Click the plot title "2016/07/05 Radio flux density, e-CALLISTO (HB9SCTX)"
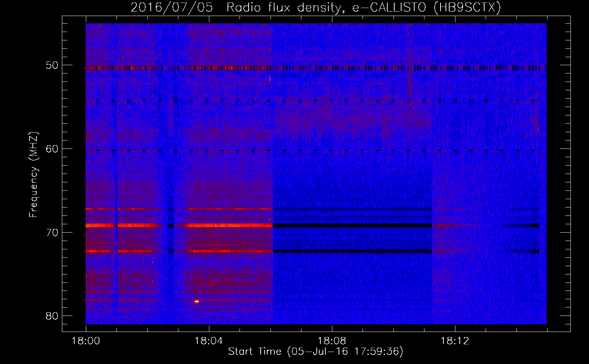Image resolution: width=589 pixels, height=364 pixels. (x=316, y=7)
